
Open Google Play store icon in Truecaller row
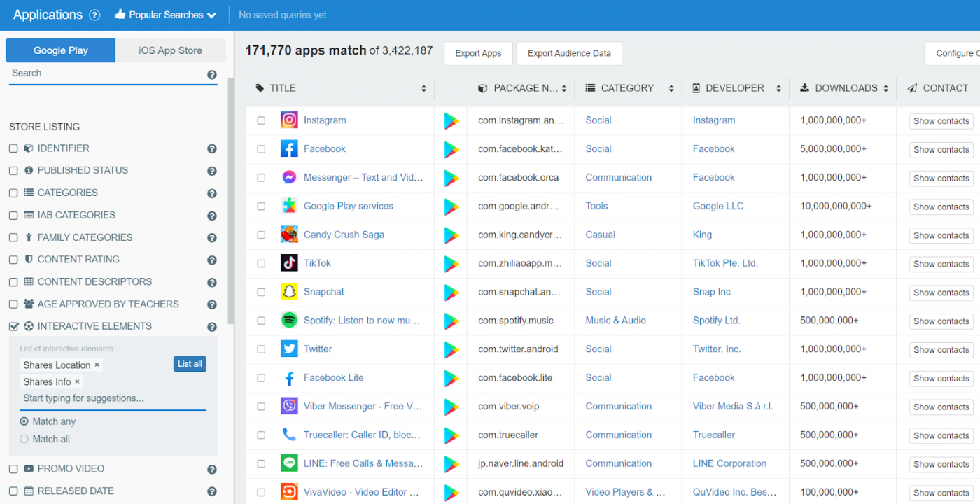coord(451,435)
